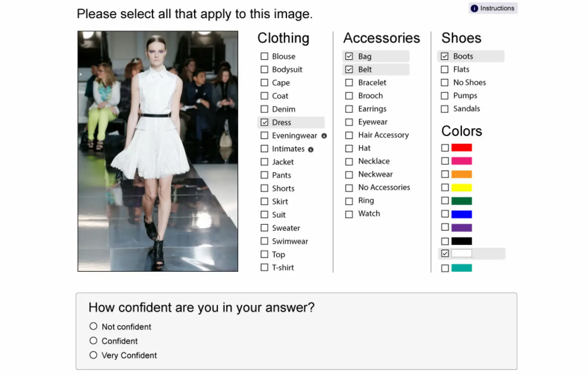Screen dimensions: 588x375
Task: Check the Bodysuit checkbox
Action: point(264,69)
